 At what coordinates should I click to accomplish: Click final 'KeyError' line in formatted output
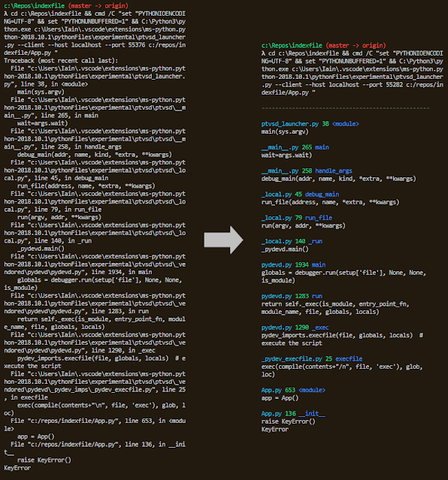pyautogui.click(x=275, y=429)
